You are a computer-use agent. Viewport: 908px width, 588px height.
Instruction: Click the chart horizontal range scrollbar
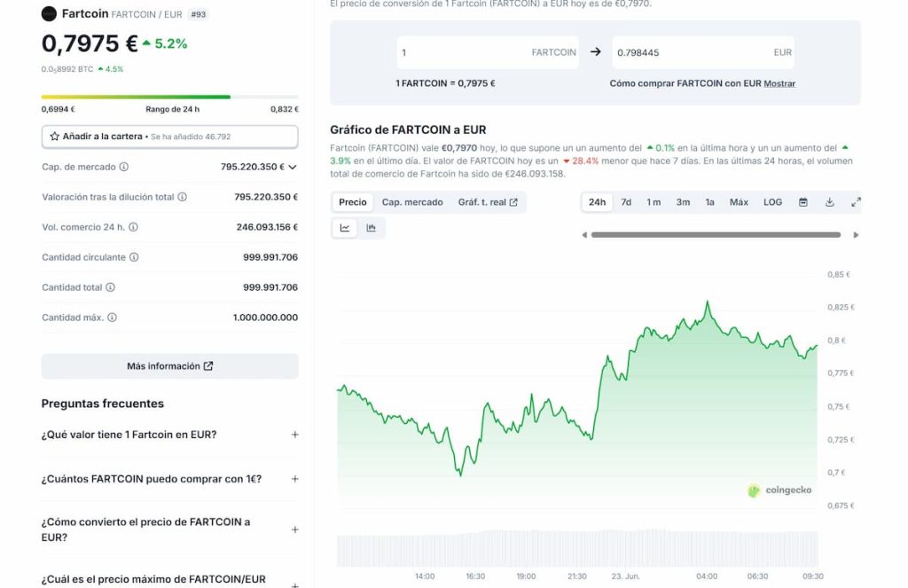point(716,235)
